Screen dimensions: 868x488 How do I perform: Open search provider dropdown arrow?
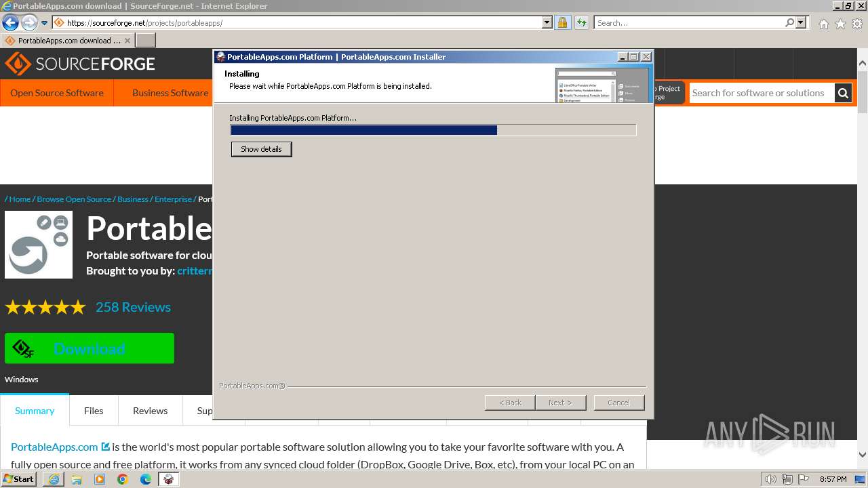[801, 23]
